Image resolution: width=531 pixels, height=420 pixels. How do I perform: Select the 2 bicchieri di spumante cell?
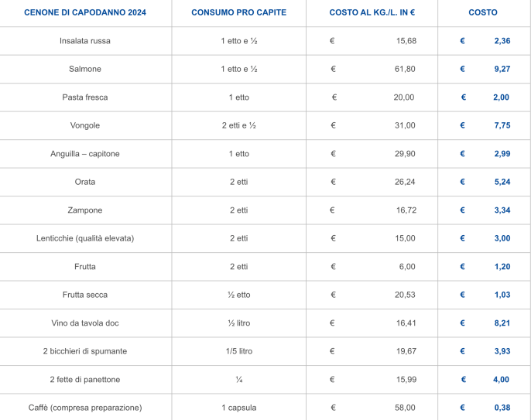(x=85, y=351)
